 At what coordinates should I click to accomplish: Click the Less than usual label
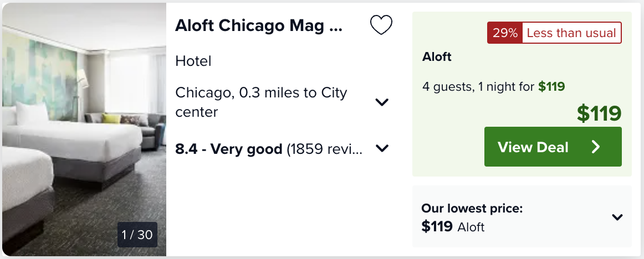point(571,33)
